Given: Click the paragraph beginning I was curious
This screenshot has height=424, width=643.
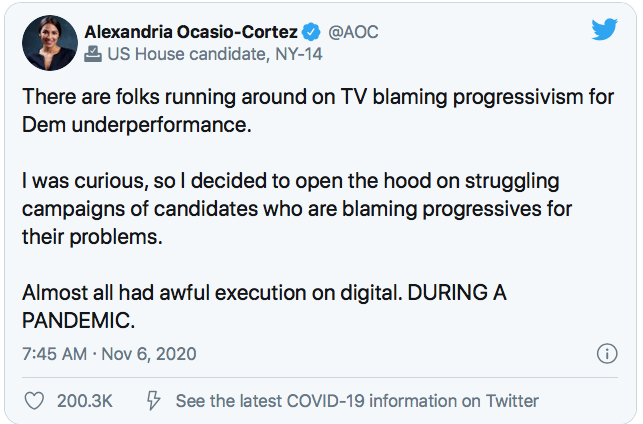Looking at the screenshot, I should pyautogui.click(x=297, y=209).
